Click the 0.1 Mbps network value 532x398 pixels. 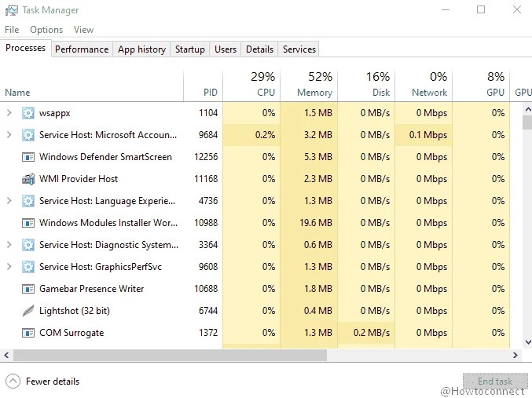point(428,135)
